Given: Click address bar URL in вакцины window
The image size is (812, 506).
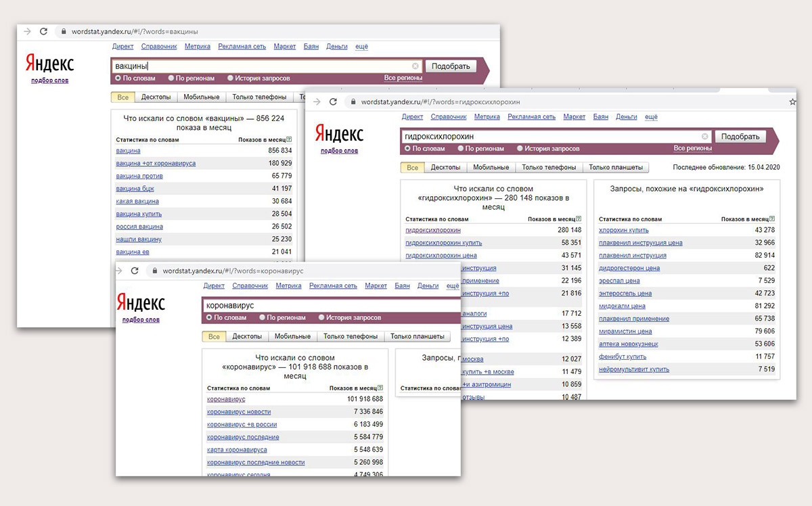Looking at the screenshot, I should [x=135, y=32].
